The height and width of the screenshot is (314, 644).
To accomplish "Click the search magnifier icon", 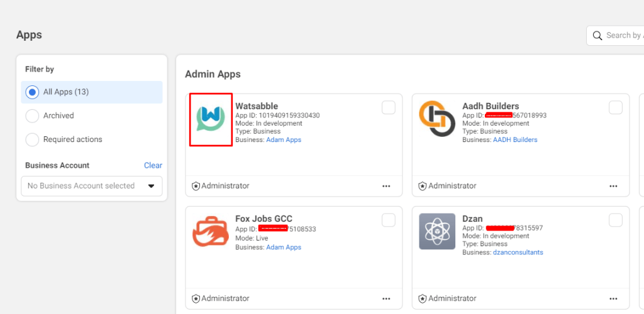I will click(x=597, y=36).
